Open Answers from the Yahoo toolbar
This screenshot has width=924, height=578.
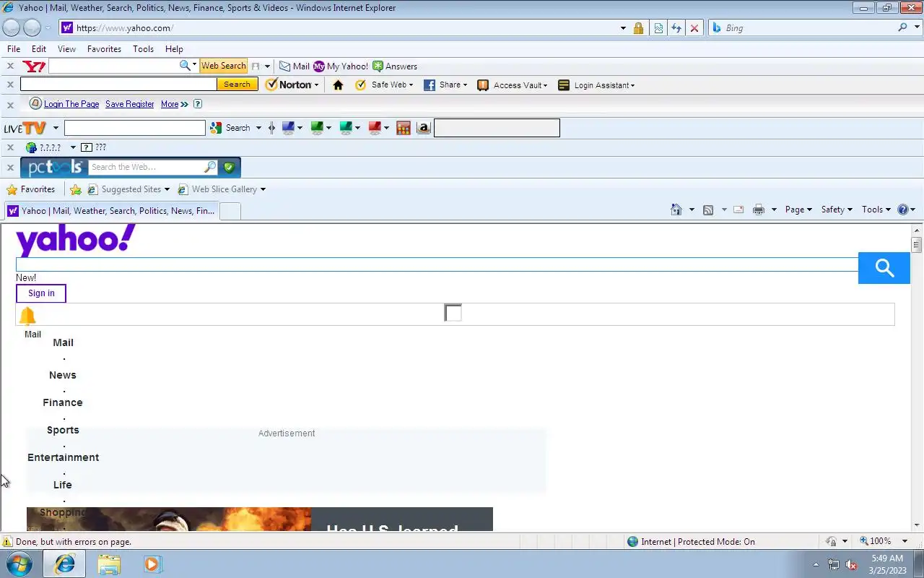395,66
